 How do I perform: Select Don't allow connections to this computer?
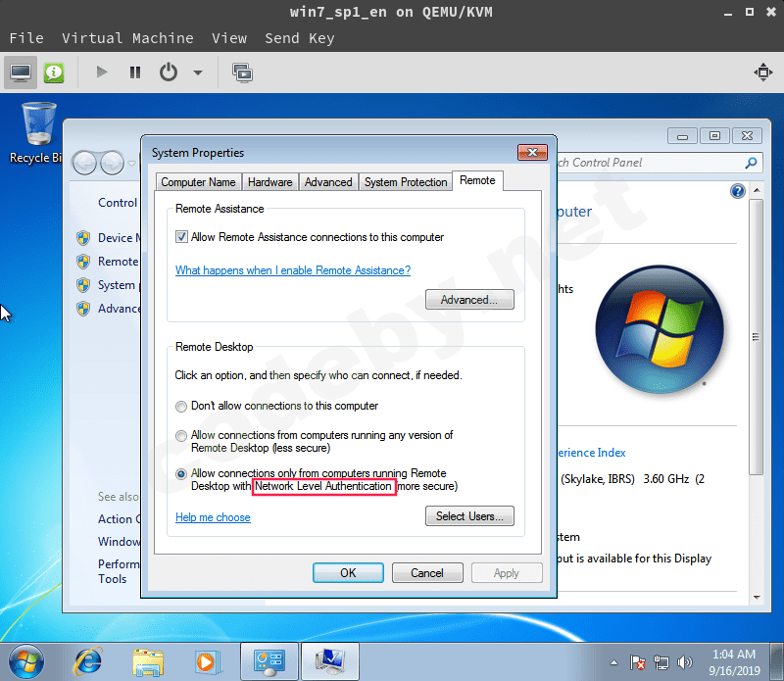click(x=181, y=407)
